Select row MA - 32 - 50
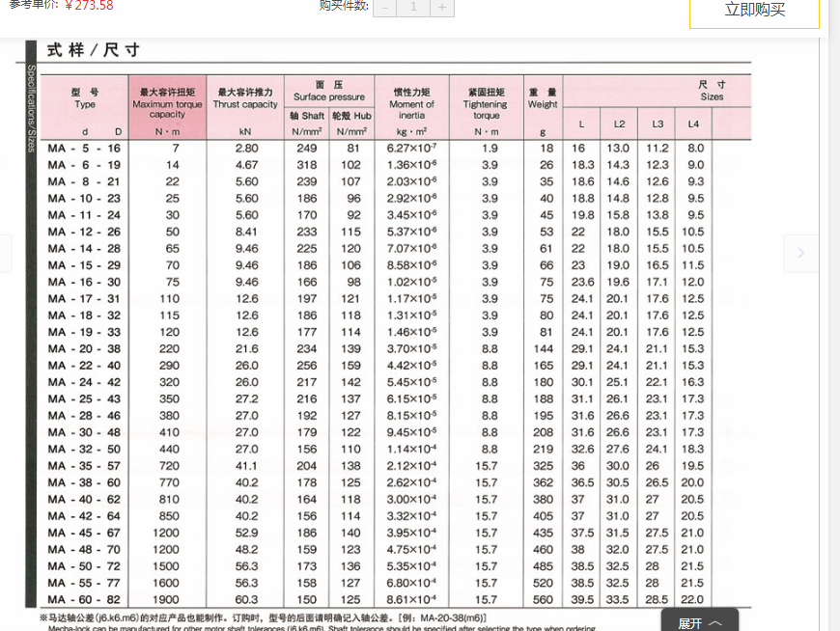 tap(396, 449)
